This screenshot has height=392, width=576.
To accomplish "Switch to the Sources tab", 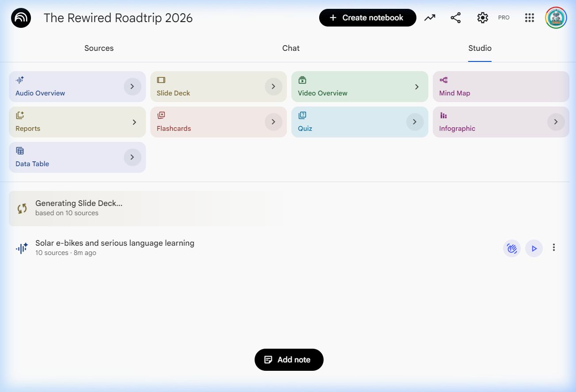I will [x=99, y=48].
